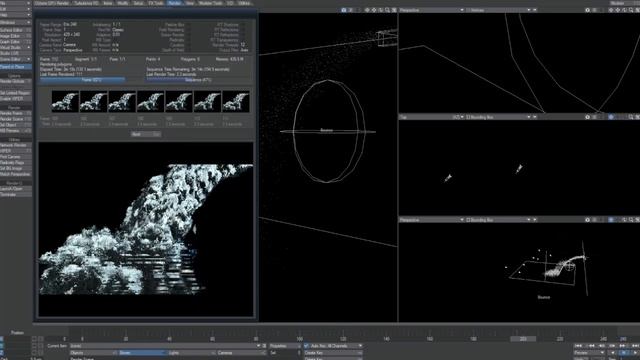Expand the Windows dropdown in sidebar
Viewport: 640px width, 360px height.
(x=16, y=22)
